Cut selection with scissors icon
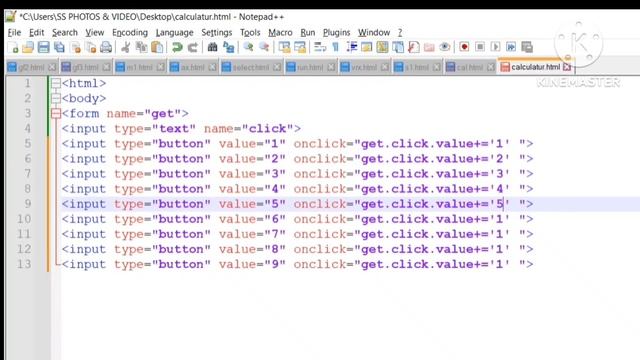Screen dimensions: 640x360 pos(126,47)
